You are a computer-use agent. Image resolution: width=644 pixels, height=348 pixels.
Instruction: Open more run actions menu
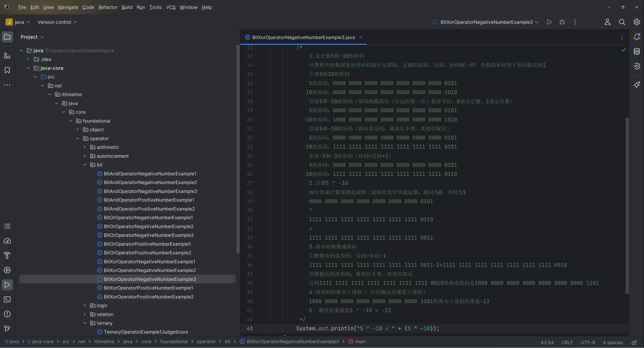pyautogui.click(x=575, y=22)
